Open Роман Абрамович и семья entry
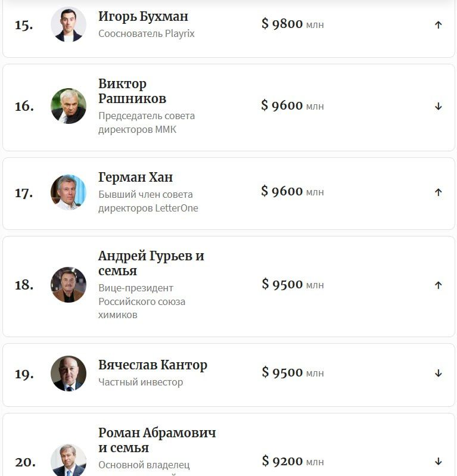This screenshot has width=457, height=476. (157, 440)
